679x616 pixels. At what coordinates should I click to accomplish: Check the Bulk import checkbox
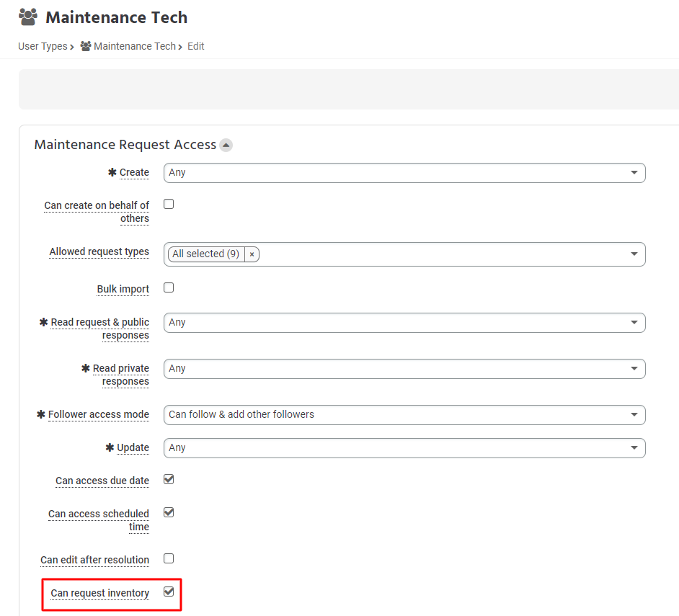169,287
